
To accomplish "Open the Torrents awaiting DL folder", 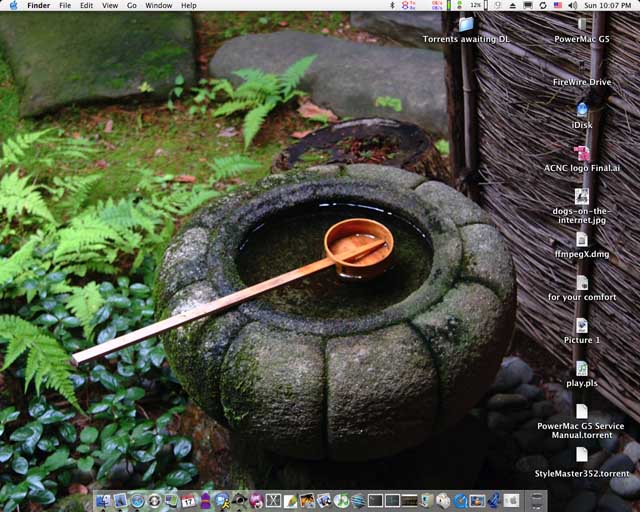I will coord(466,24).
